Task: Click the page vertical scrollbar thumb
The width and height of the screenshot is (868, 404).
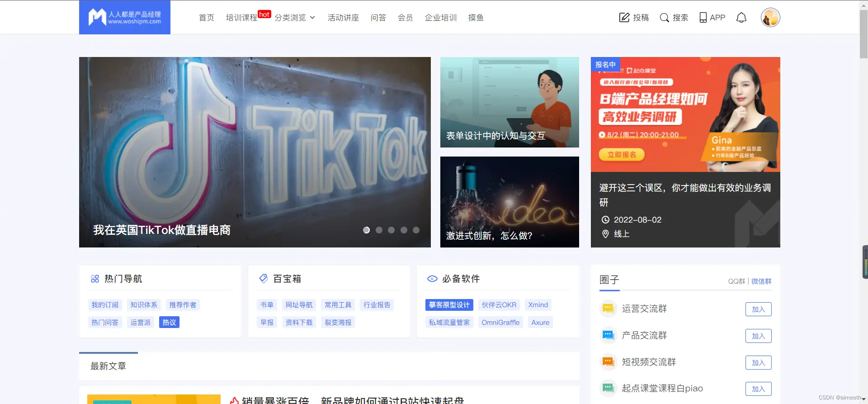Action: tap(863, 34)
